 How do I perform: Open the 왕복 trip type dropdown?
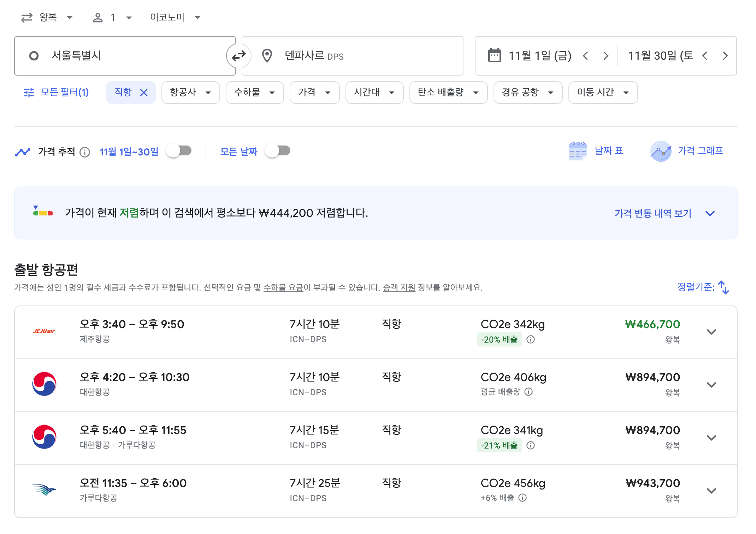click(x=47, y=17)
